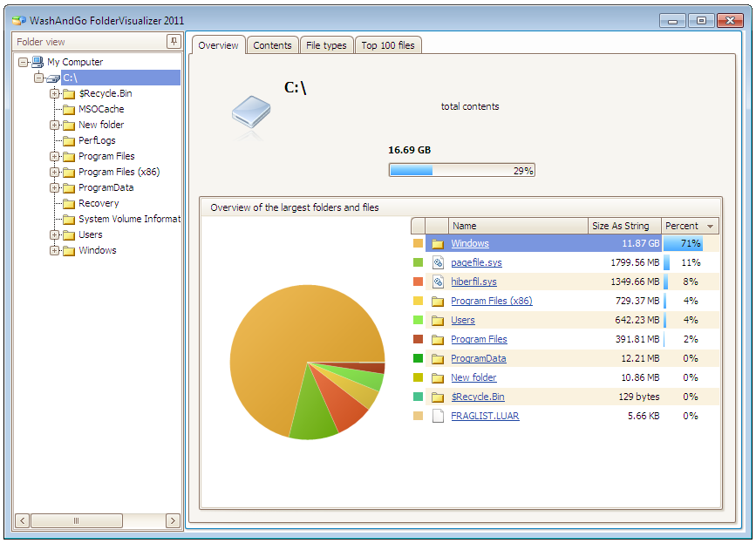Click the orange color swatch beside Windows

(x=418, y=244)
